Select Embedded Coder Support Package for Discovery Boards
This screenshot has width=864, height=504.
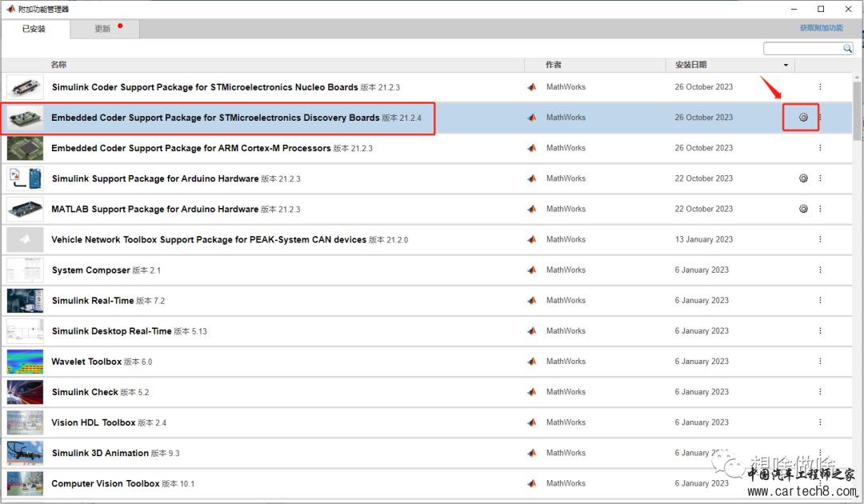click(x=236, y=118)
